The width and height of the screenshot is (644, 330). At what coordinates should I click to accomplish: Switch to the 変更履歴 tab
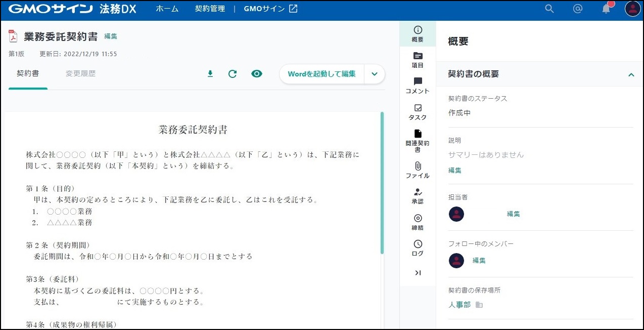80,74
